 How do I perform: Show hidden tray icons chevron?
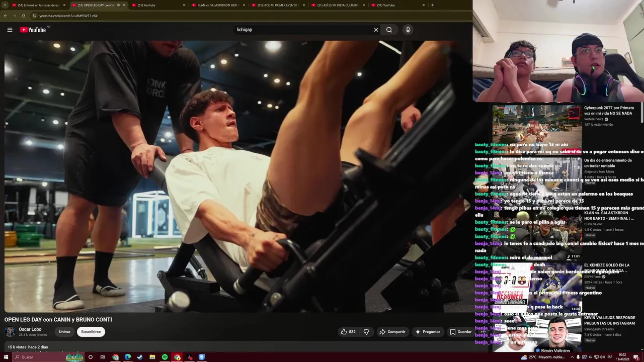tap(572, 357)
